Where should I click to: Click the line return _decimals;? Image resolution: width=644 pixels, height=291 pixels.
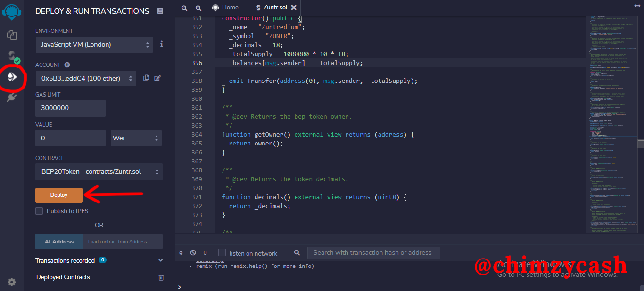[x=260, y=206]
